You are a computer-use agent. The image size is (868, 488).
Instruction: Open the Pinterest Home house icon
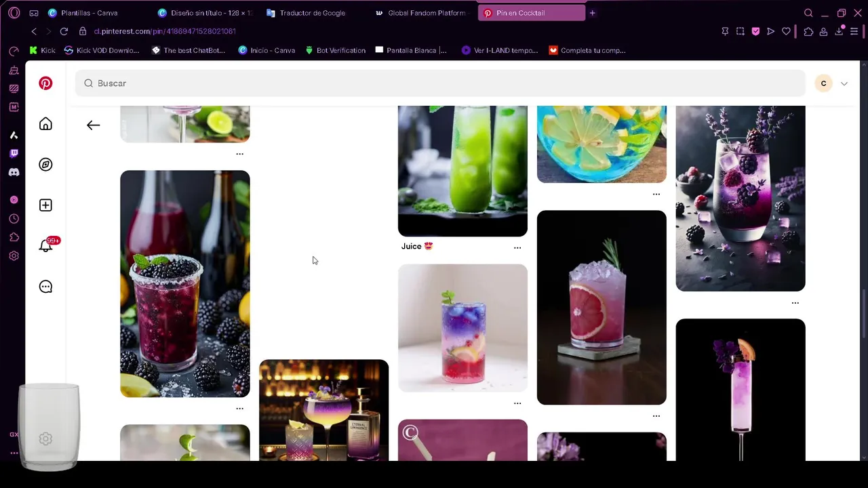pos(45,124)
